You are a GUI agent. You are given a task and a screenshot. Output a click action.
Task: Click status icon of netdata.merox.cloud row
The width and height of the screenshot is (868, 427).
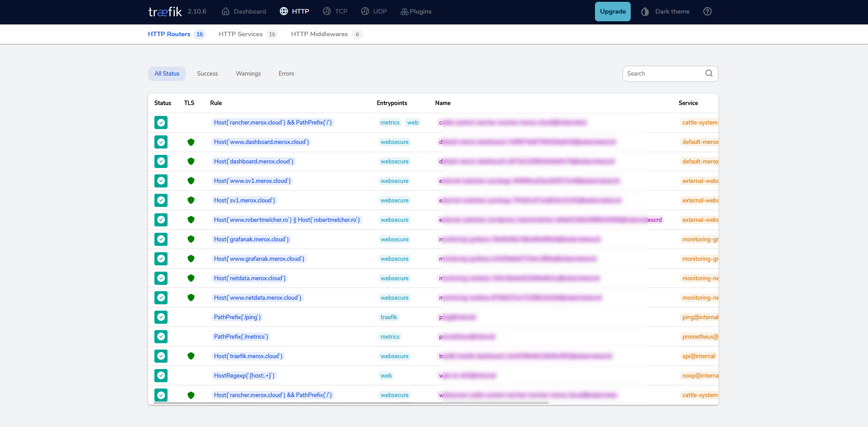tap(161, 278)
